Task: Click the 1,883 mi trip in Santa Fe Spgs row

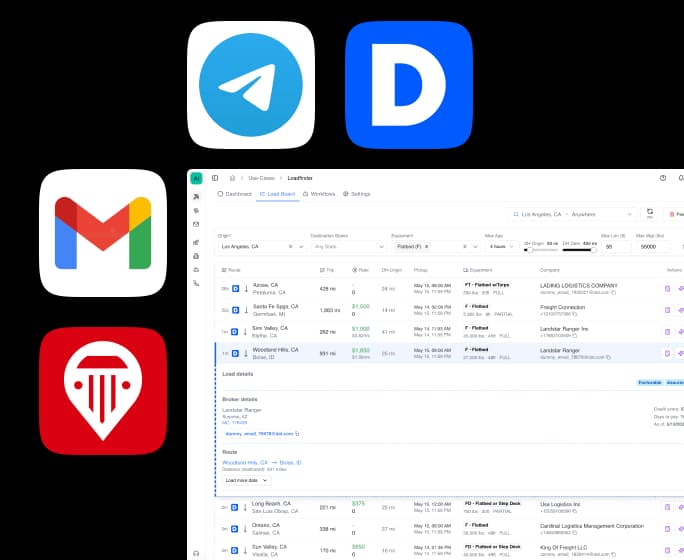Action: pyautogui.click(x=329, y=310)
